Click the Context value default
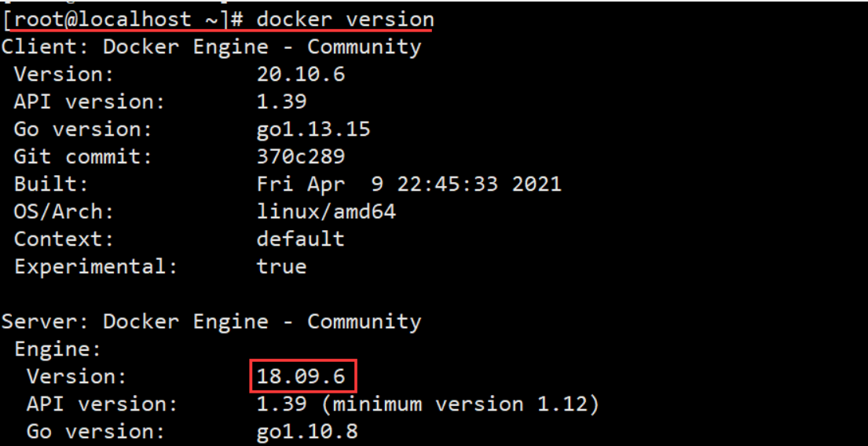Image resolution: width=868 pixels, height=446 pixels. pyautogui.click(x=301, y=239)
